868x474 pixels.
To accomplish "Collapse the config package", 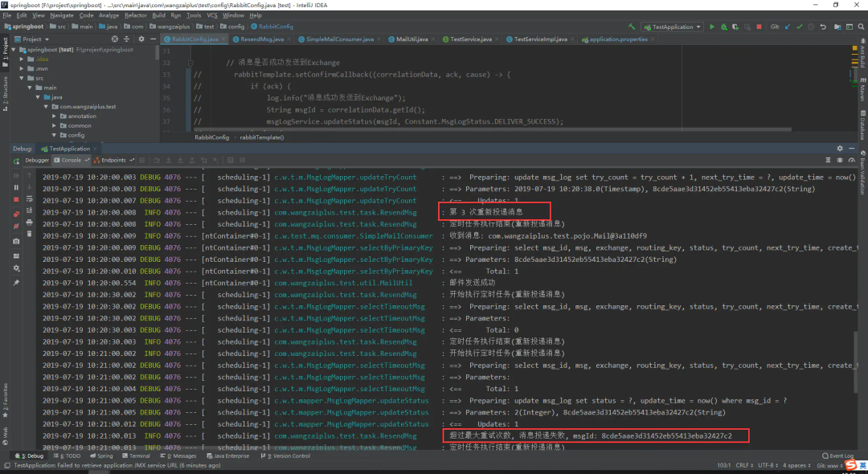I will (x=54, y=135).
